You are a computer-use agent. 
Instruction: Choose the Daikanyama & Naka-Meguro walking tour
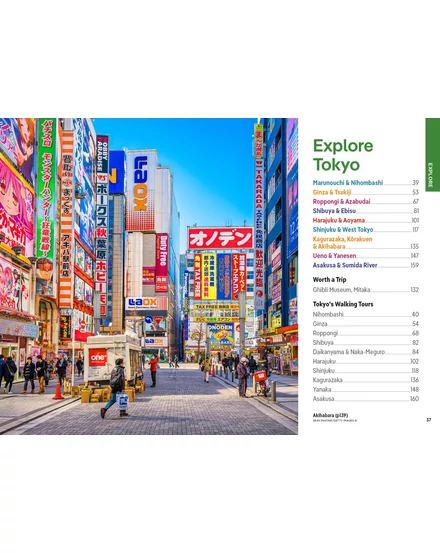pos(366,352)
